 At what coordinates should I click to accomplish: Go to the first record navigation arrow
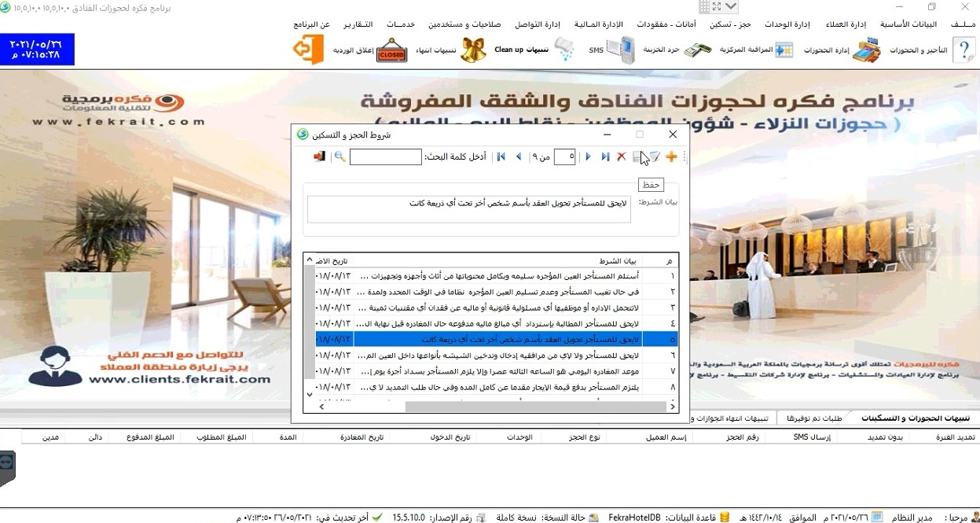tap(501, 157)
